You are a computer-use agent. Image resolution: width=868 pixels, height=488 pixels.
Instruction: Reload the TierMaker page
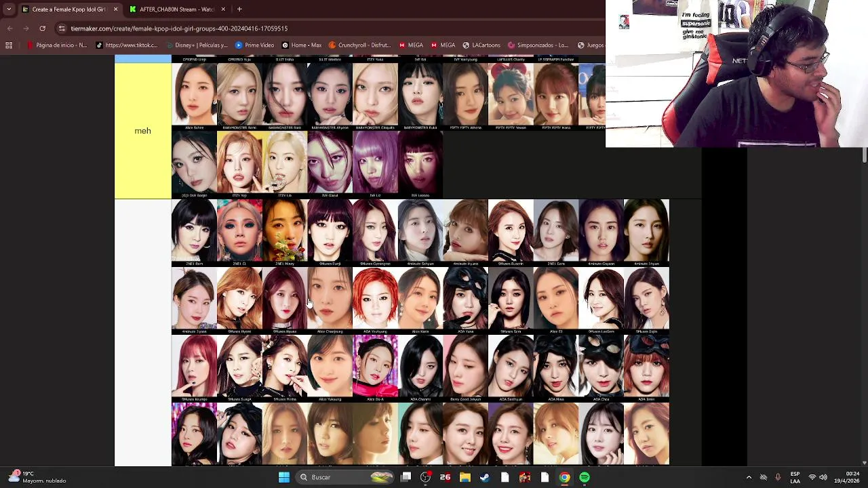pos(42,28)
